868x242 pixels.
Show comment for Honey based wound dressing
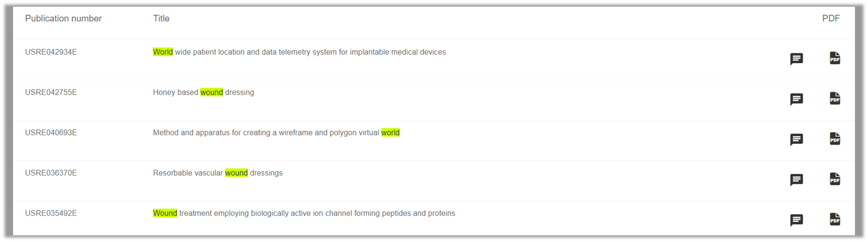(796, 99)
